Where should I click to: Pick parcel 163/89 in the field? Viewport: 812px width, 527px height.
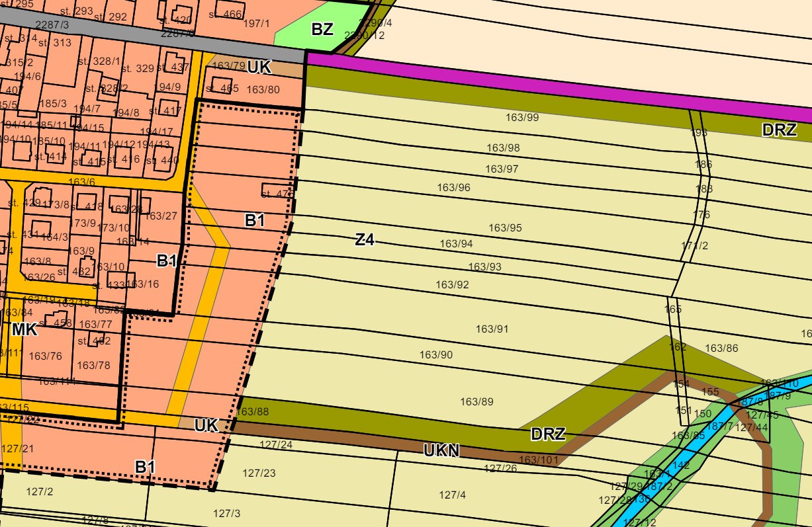click(x=476, y=401)
